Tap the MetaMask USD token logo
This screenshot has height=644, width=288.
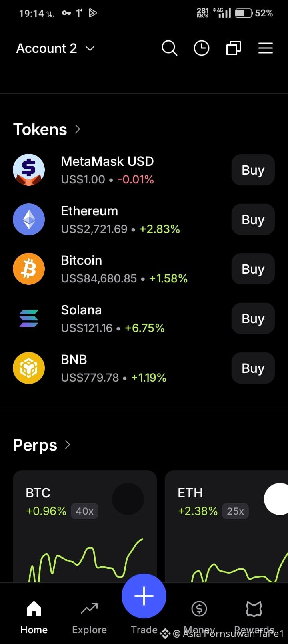29,170
